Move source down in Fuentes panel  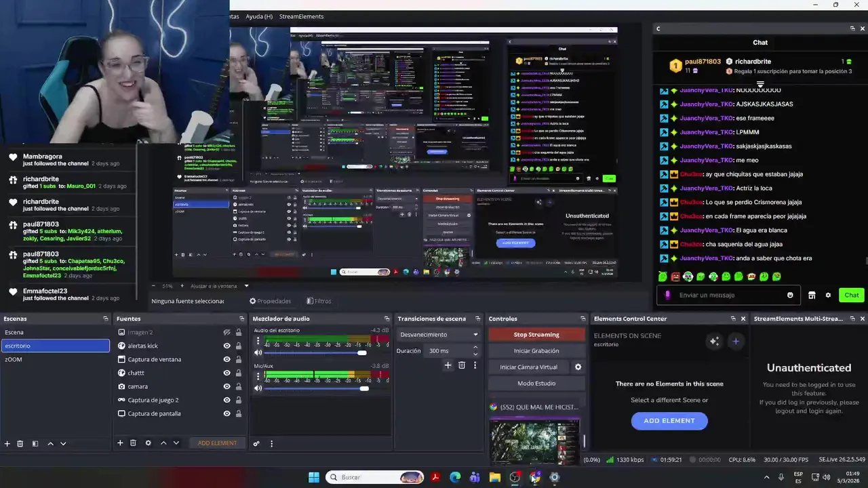click(x=176, y=443)
